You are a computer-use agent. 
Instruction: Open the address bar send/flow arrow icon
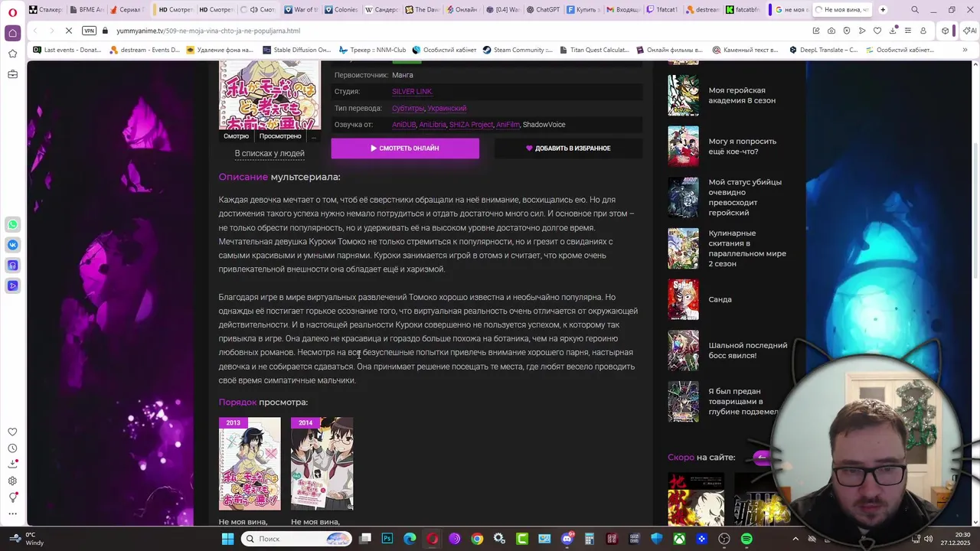(x=862, y=31)
